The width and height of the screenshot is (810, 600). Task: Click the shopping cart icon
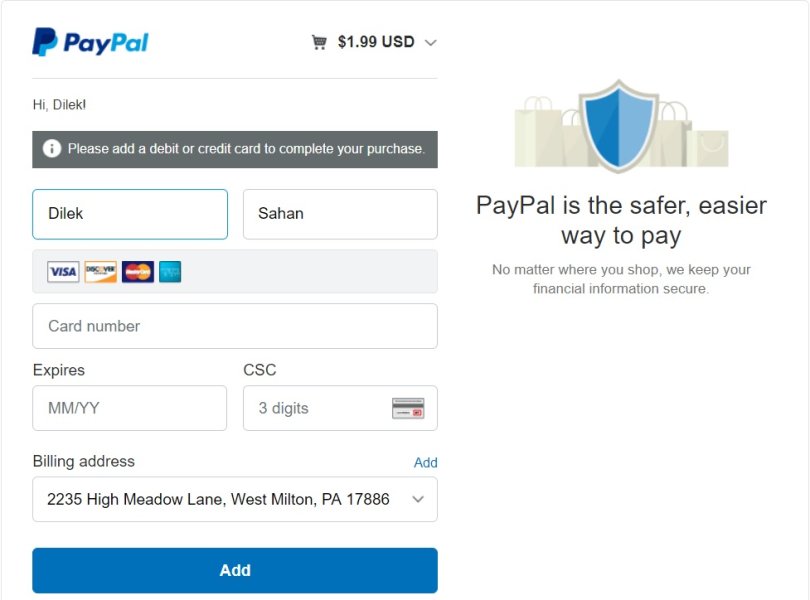pos(319,42)
